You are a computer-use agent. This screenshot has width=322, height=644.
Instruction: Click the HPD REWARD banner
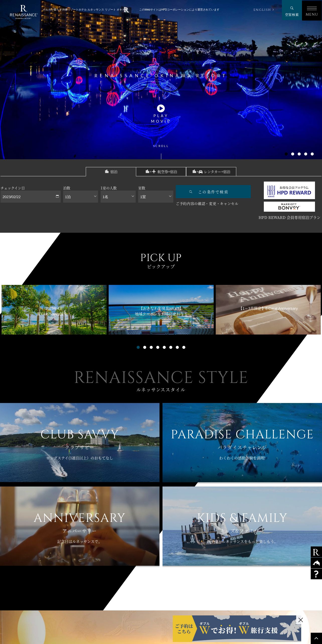point(289,190)
